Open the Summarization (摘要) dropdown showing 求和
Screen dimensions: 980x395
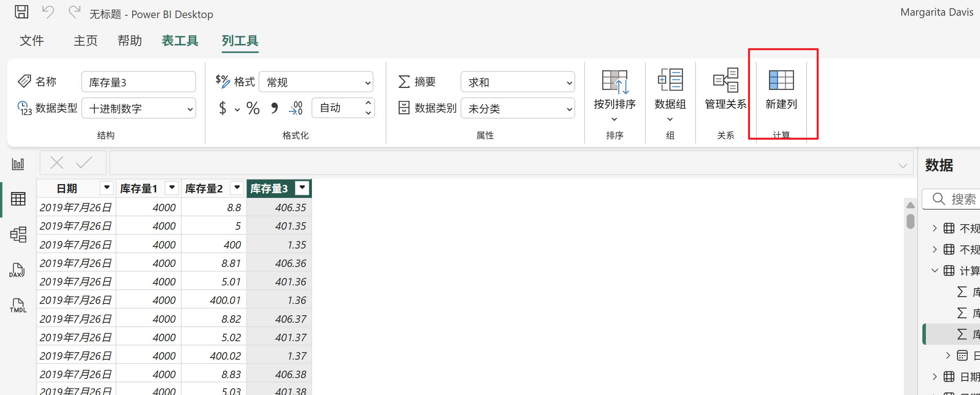pos(517,82)
